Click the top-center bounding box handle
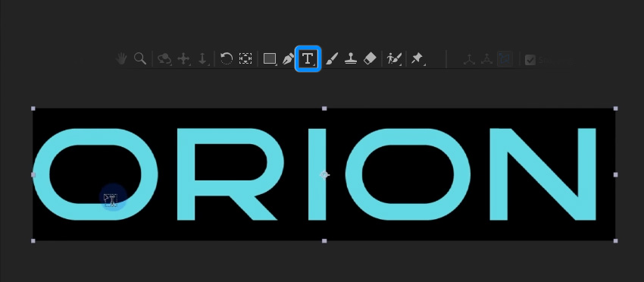 coord(324,108)
